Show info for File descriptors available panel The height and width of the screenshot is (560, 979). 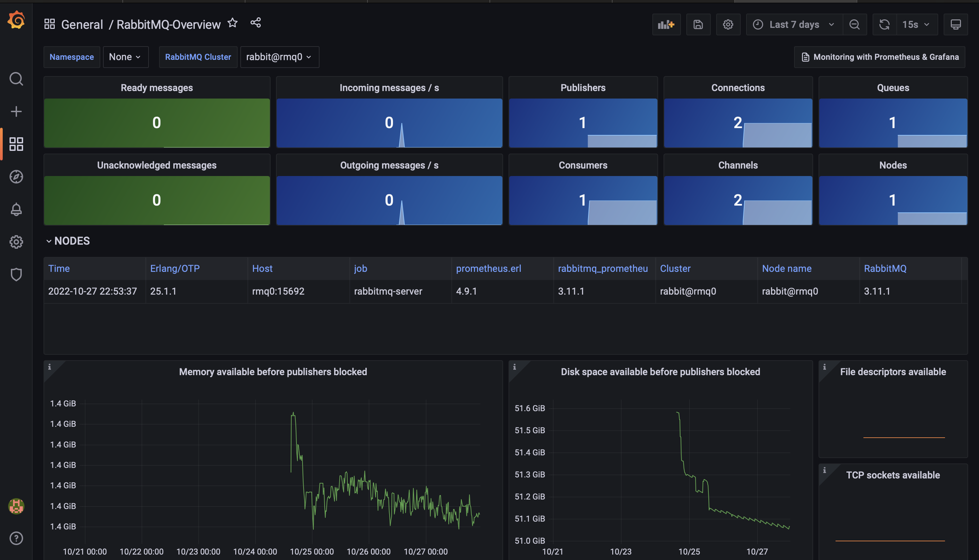824,367
